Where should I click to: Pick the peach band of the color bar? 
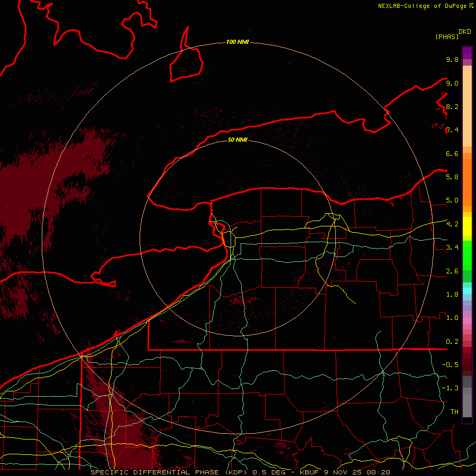pyautogui.click(x=467, y=109)
